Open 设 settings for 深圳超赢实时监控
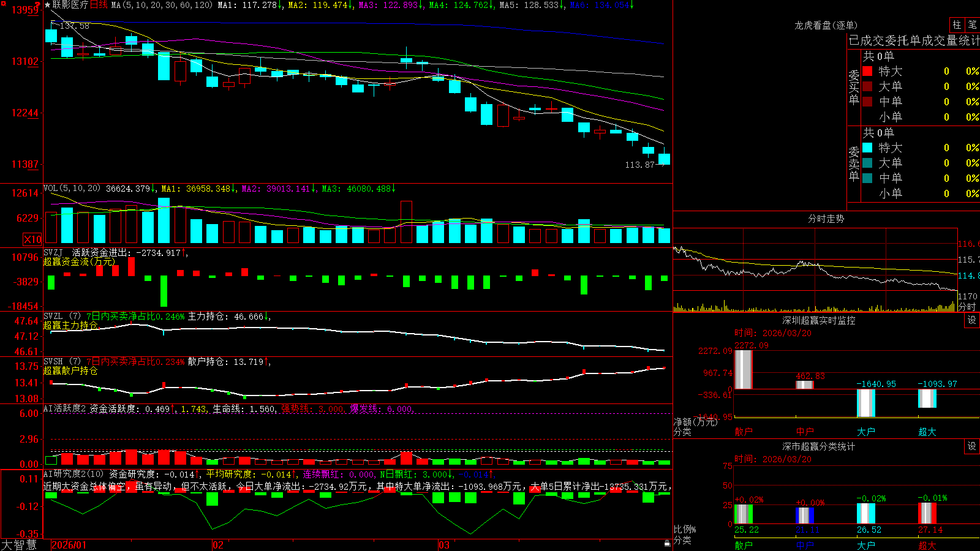980x551 pixels. tap(972, 320)
